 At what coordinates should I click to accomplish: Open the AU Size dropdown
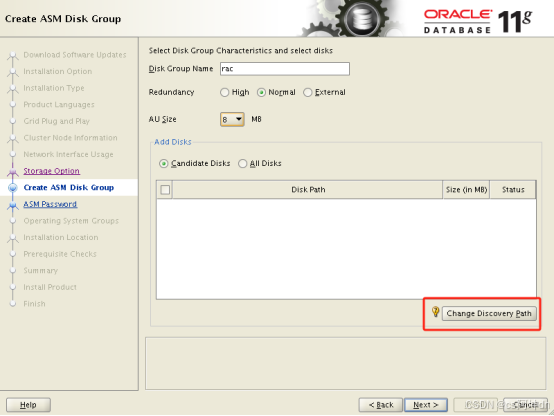pos(232,119)
